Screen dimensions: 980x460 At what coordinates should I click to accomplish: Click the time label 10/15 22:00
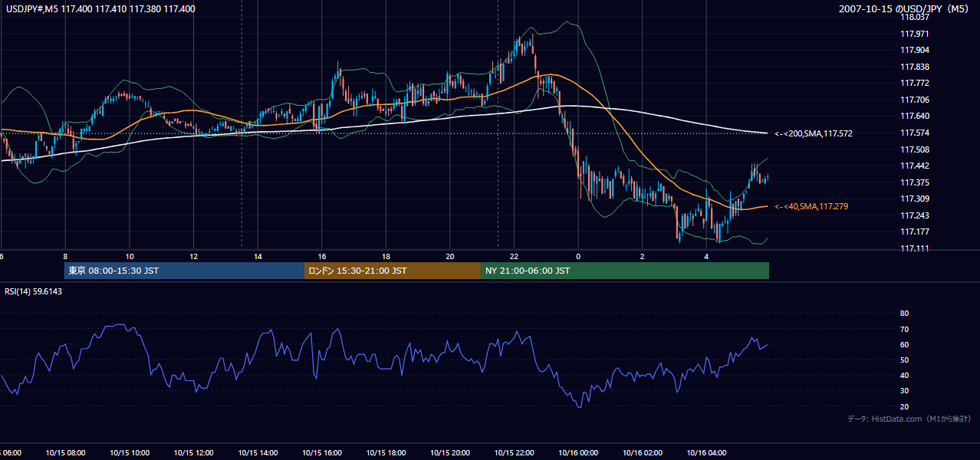[514, 452]
